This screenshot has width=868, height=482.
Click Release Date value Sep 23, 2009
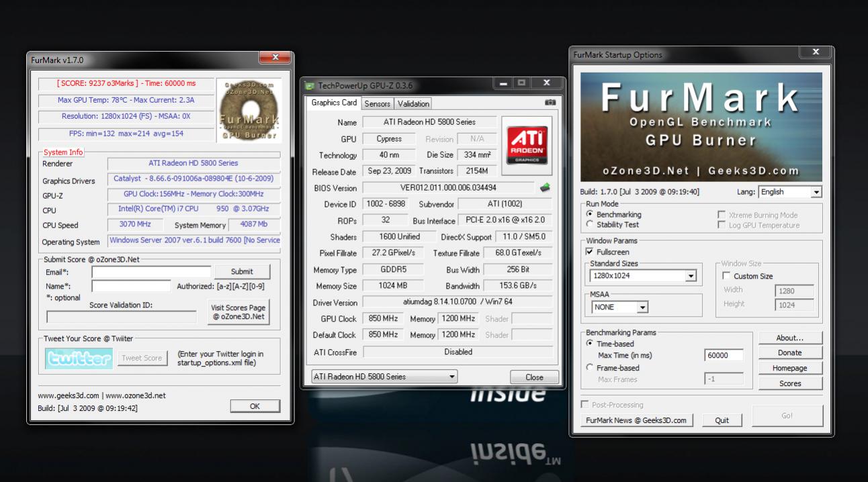pyautogui.click(x=388, y=171)
